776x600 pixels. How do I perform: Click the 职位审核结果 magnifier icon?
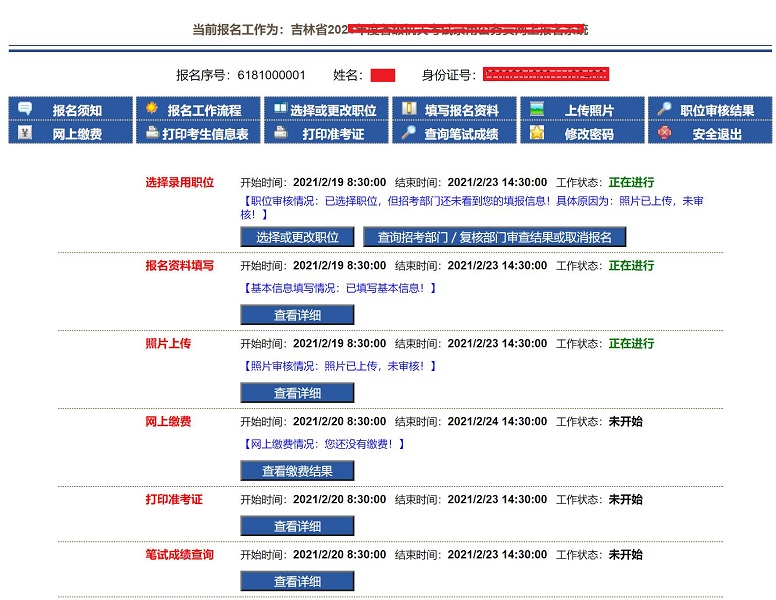tap(664, 108)
